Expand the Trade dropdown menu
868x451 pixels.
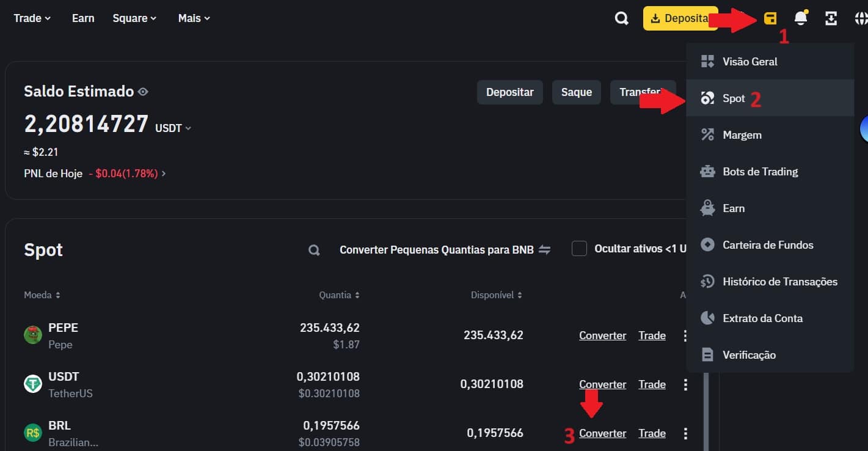pos(32,18)
